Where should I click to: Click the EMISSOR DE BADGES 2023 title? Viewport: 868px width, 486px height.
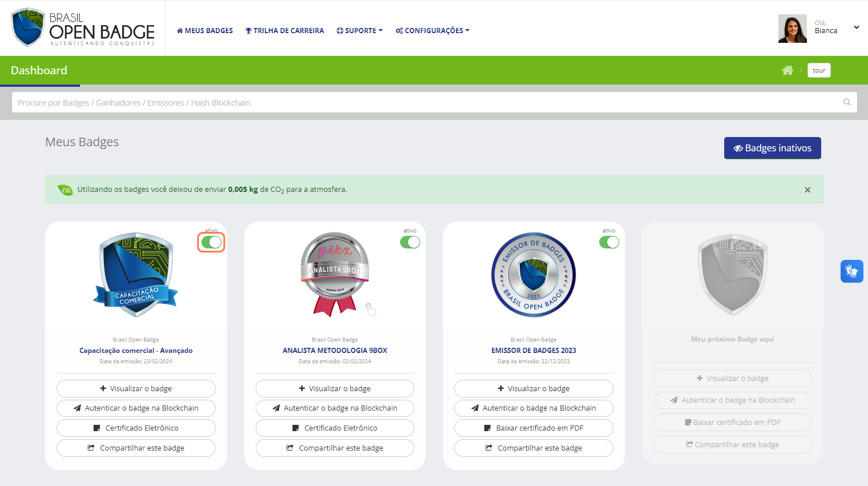point(534,351)
